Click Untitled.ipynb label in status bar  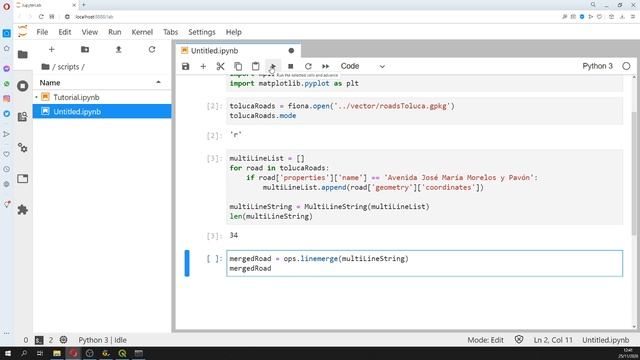click(606, 340)
